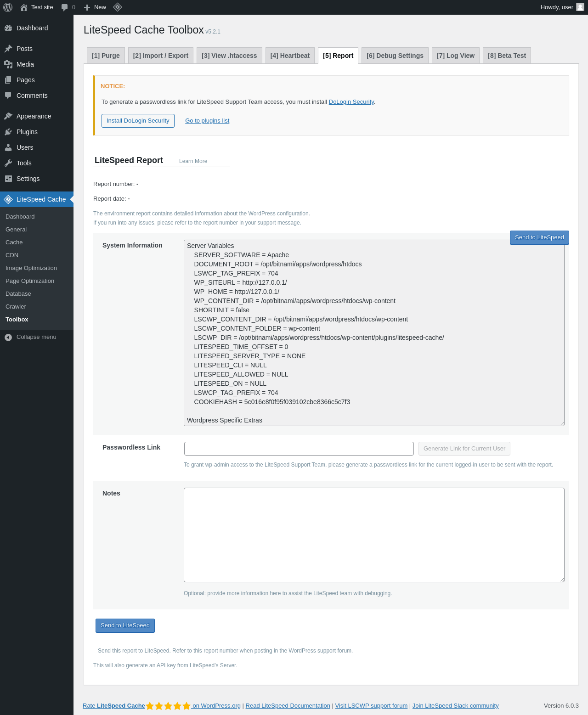Click the Collapse menu arrow icon
This screenshot has height=715, width=588.
coord(8,337)
